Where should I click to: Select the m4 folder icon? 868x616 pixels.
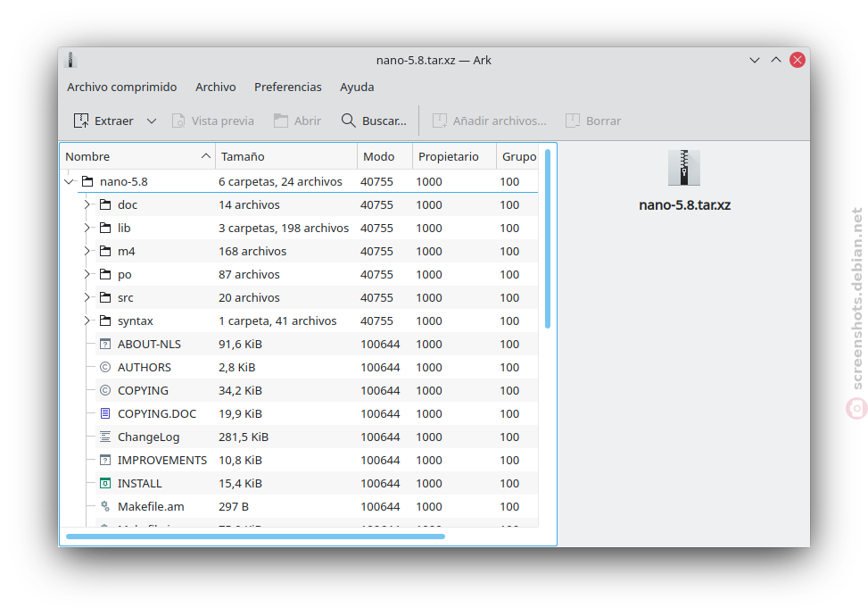point(105,251)
